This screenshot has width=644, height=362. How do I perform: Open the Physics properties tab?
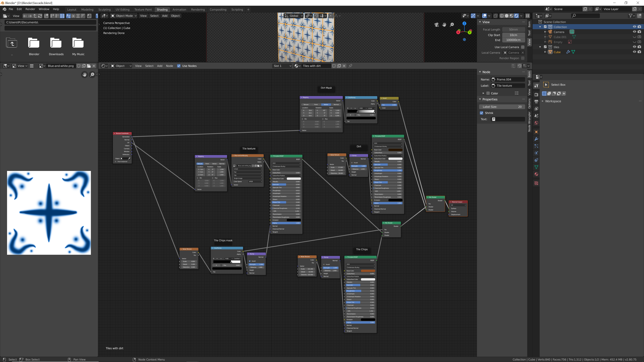(536, 153)
